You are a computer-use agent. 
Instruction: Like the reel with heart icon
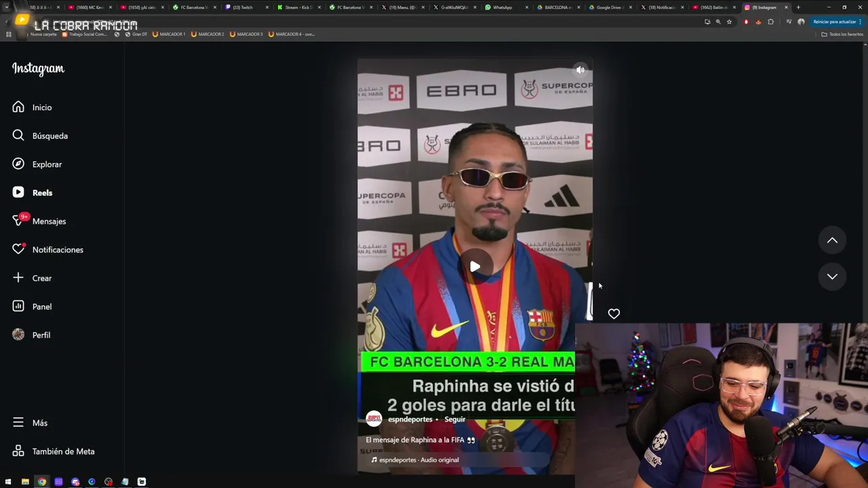[x=614, y=314]
